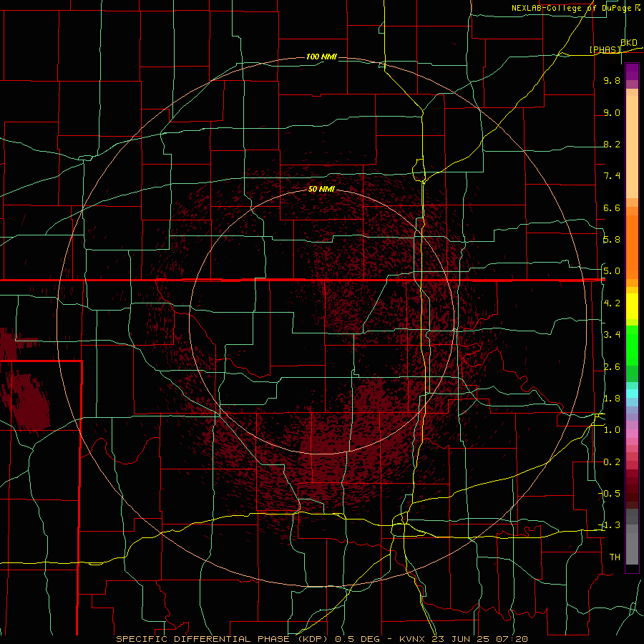Click the arrow logo after DuPage
This screenshot has width=644, height=644.
click(x=638, y=8)
